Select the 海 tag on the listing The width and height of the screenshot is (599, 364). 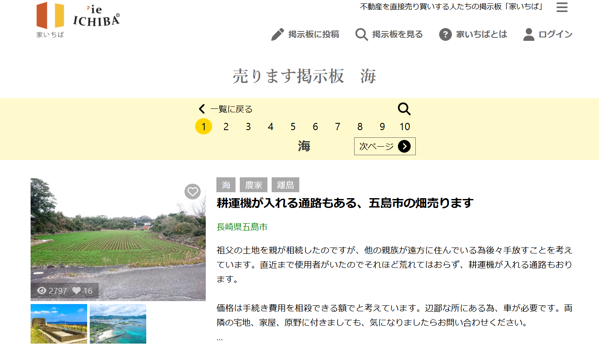tap(226, 185)
